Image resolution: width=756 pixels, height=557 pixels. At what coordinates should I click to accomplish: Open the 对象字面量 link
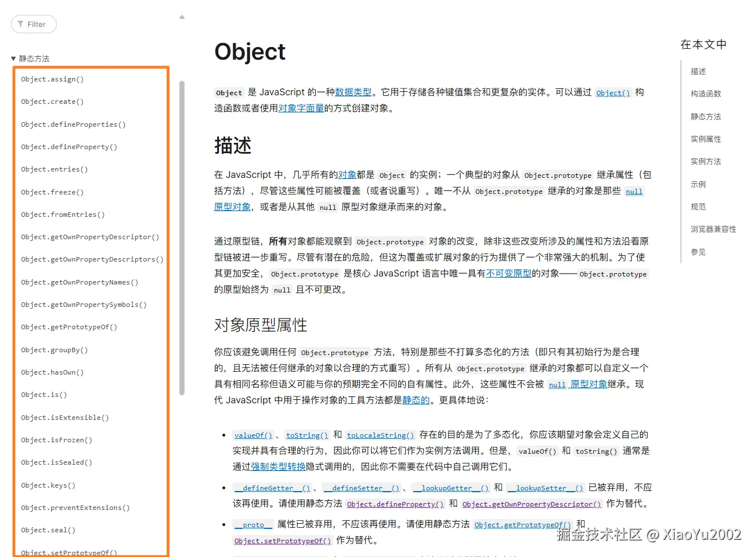pyautogui.click(x=301, y=108)
